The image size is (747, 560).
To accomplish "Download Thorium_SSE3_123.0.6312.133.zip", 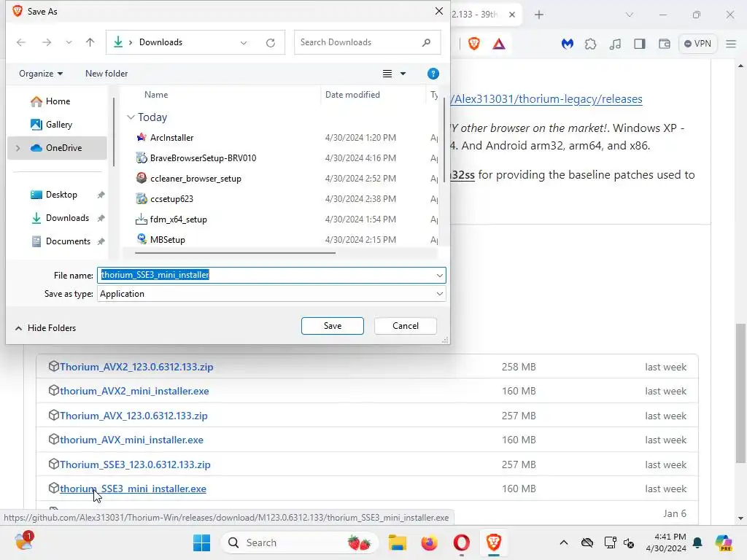I will (135, 464).
